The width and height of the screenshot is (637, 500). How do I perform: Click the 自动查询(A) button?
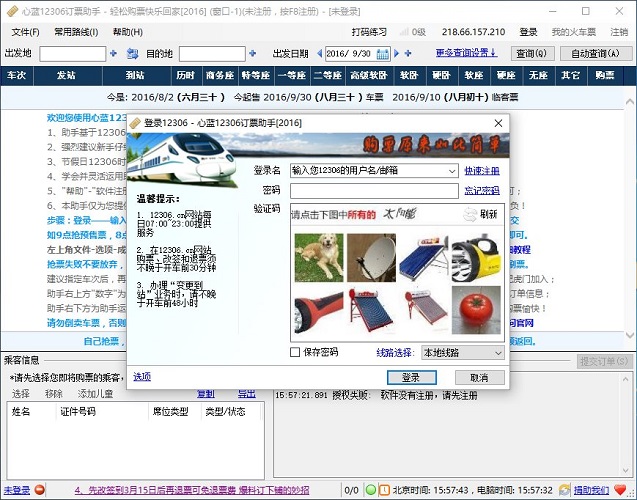[x=596, y=53]
